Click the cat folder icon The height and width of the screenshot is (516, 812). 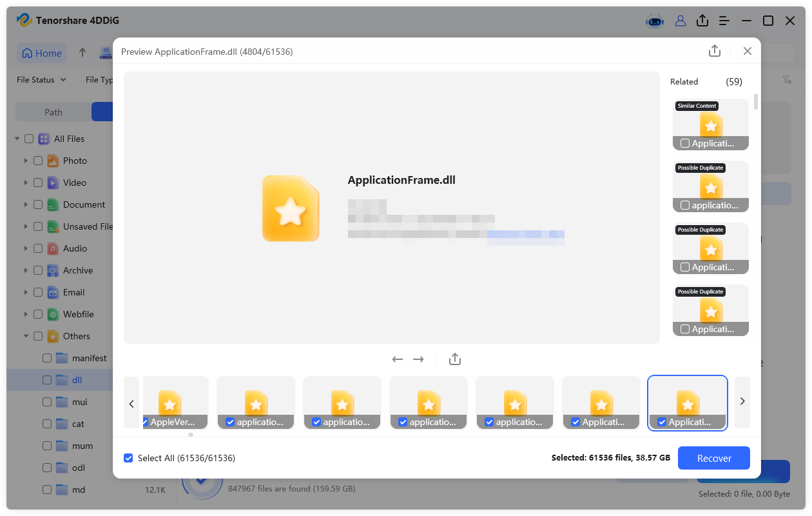click(62, 424)
